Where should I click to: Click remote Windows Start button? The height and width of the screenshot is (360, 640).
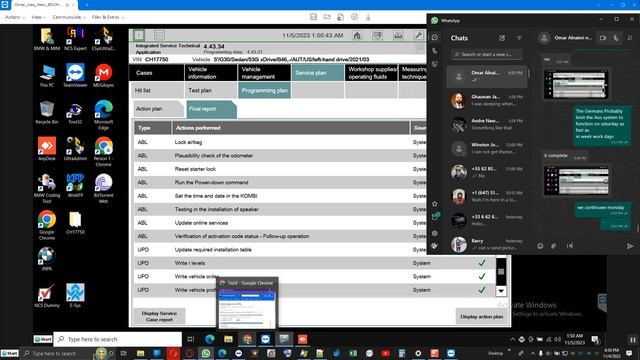pyautogui.click(x=43, y=339)
